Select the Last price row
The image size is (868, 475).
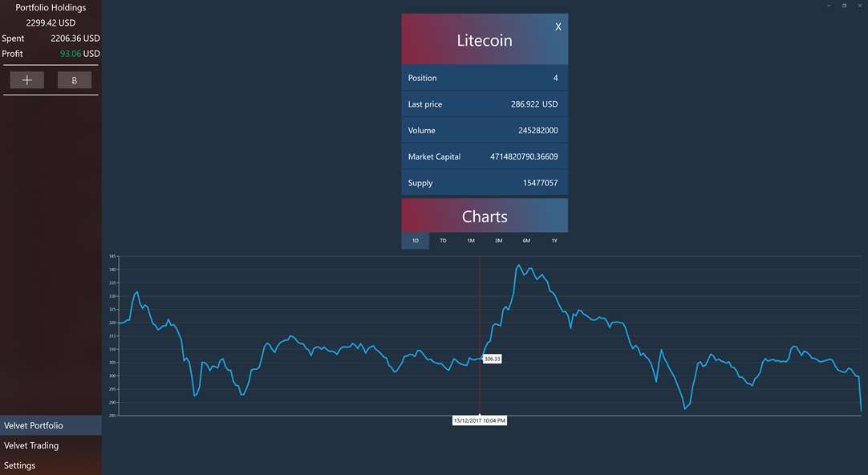485,104
